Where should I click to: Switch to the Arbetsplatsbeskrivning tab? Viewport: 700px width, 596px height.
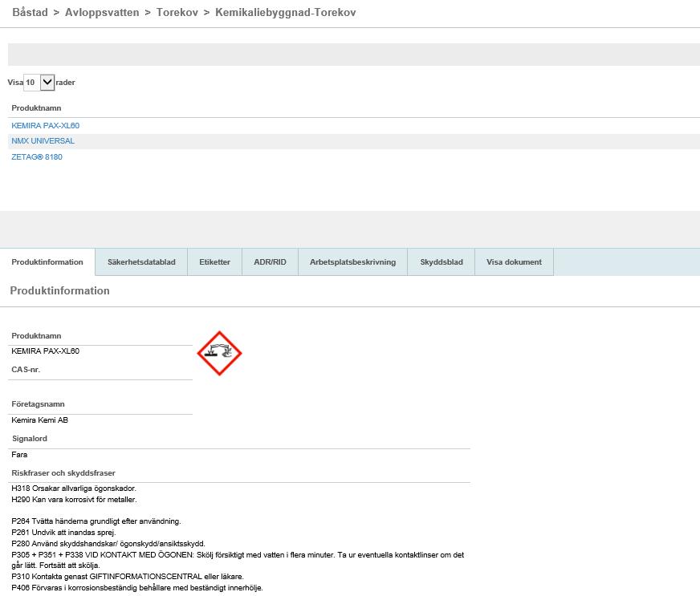[x=352, y=262]
